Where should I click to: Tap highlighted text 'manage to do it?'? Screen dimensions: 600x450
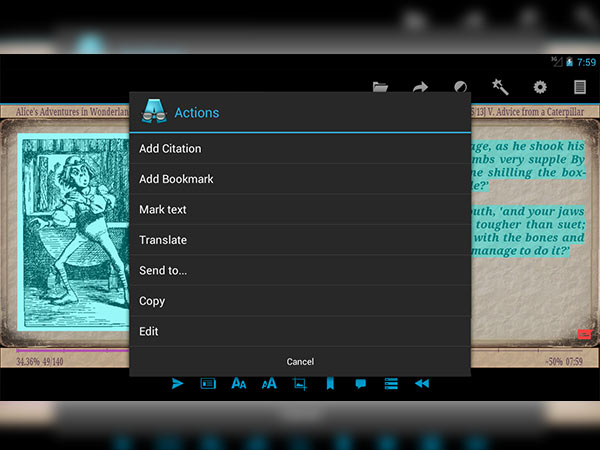click(x=520, y=251)
